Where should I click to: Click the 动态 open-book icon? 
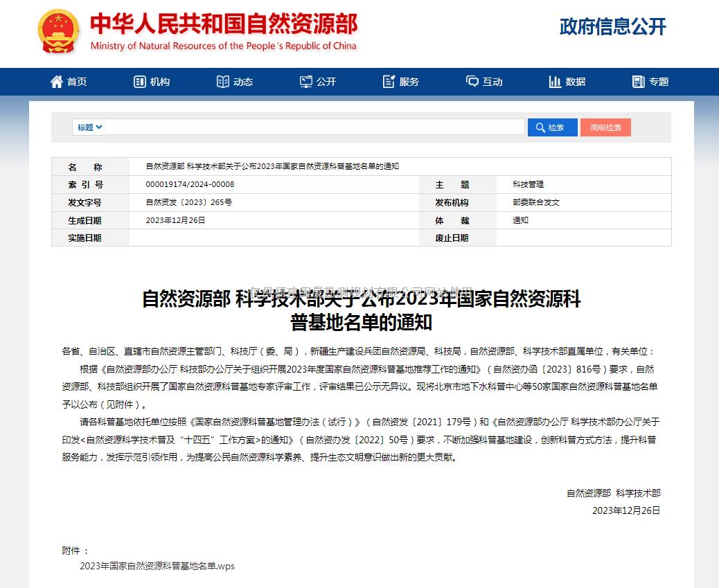coord(223,82)
